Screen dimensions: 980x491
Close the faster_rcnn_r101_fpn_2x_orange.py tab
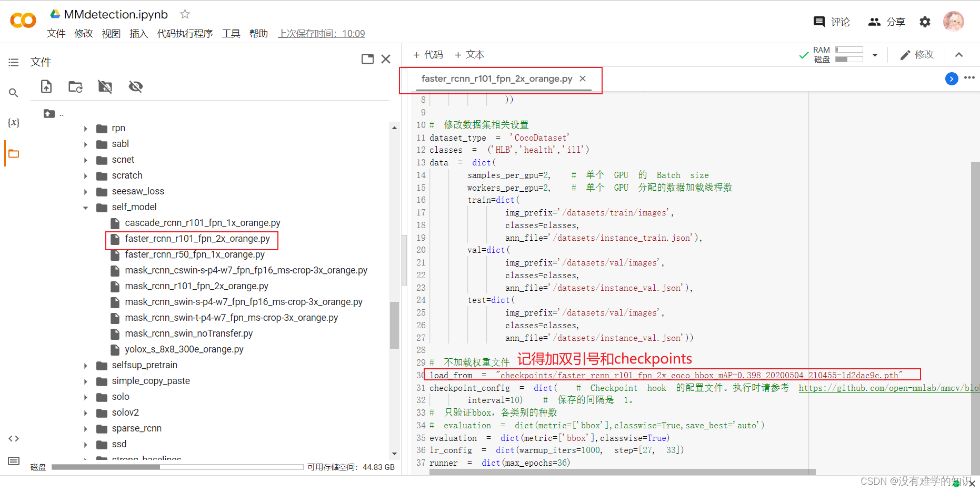(583, 78)
